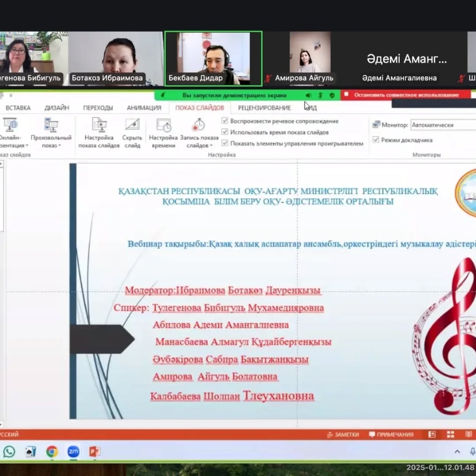
Task: Launch Google Chrome from taskbar
Action: click(x=52, y=451)
